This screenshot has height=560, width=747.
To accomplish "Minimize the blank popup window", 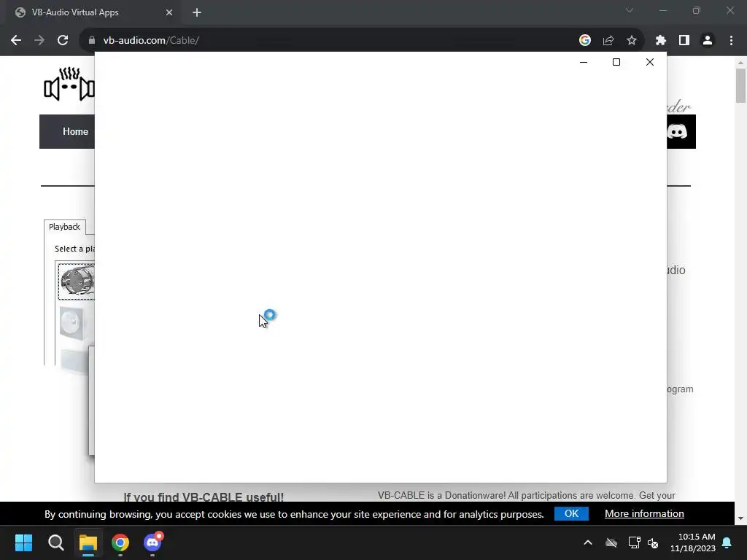I will [583, 63].
